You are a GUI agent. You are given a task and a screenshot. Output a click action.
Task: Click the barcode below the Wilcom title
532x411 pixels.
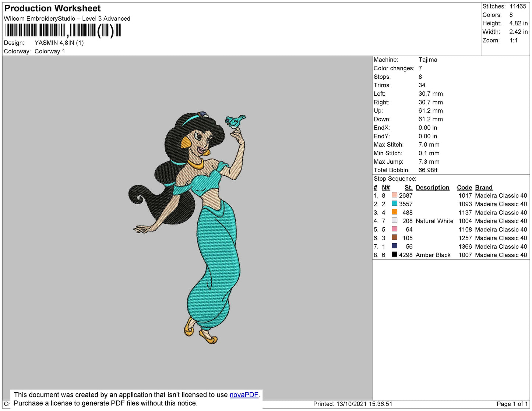(x=63, y=31)
